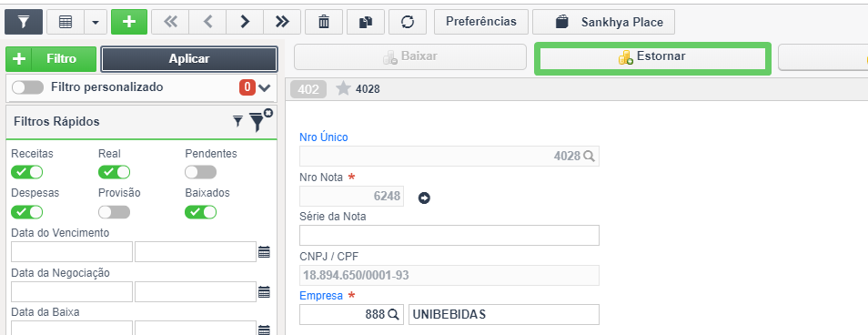The height and width of the screenshot is (335, 868).
Task: Switch to grid view mode icon
Action: pyautogui.click(x=66, y=22)
